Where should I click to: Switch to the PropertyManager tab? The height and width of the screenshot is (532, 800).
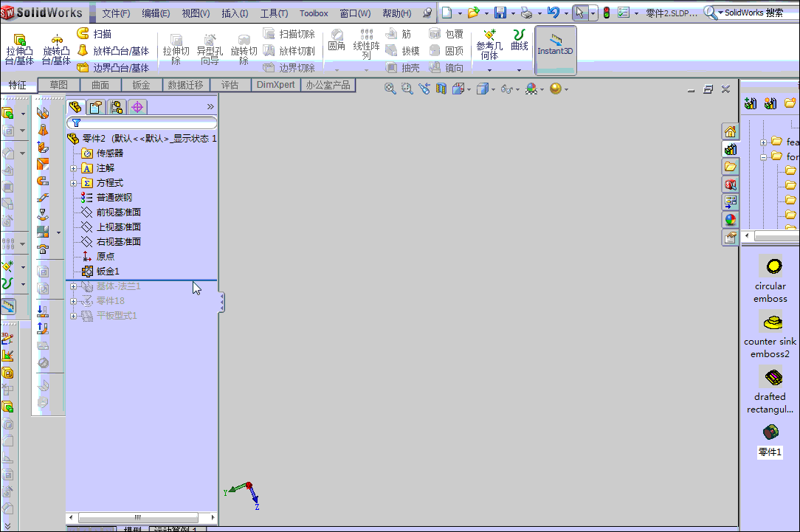(95, 106)
